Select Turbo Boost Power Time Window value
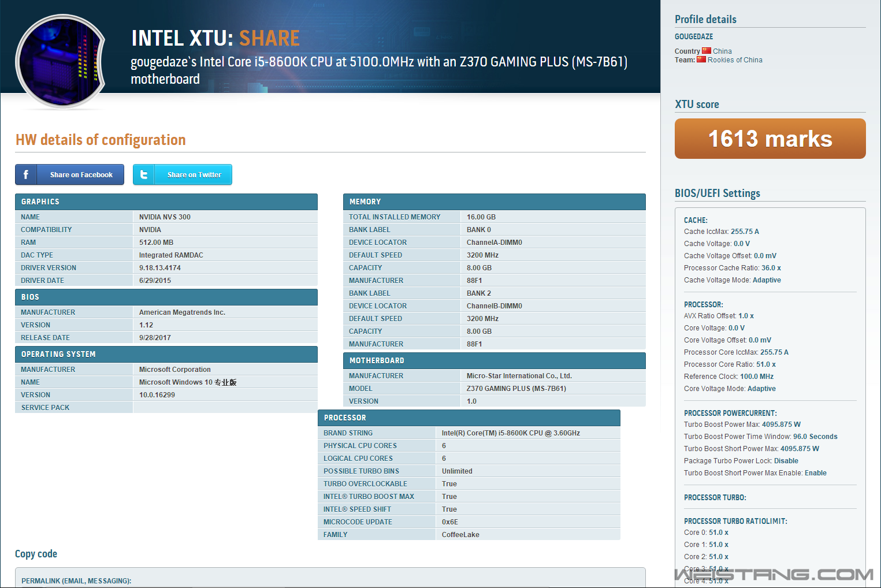Viewport: 881px width, 588px height. click(x=815, y=437)
